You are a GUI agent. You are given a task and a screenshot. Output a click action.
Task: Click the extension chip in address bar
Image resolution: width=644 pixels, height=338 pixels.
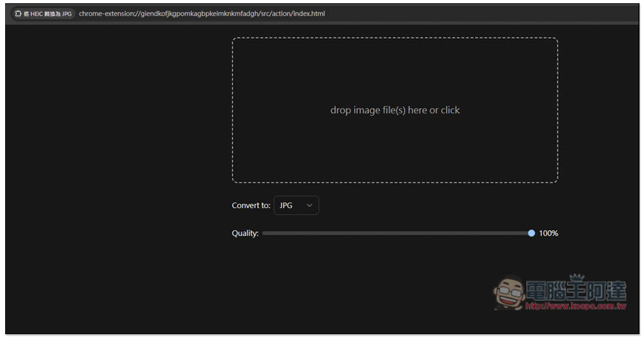point(43,14)
